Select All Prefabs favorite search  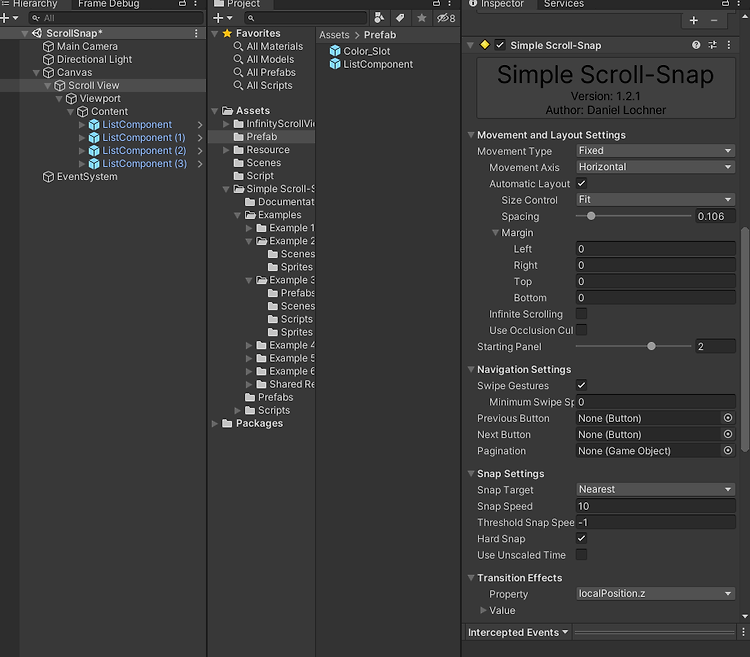click(271, 73)
